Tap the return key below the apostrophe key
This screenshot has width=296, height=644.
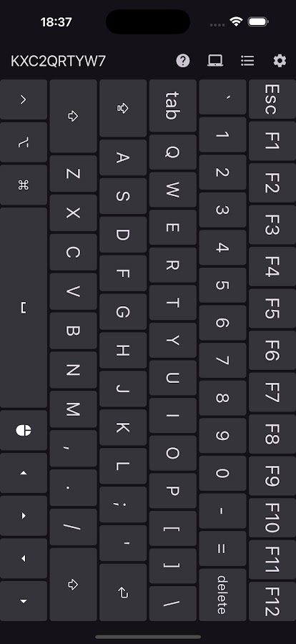(x=123, y=592)
